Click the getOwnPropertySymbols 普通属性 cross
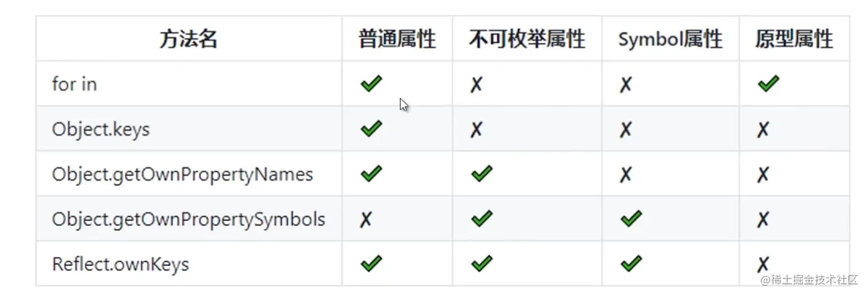The image size is (868, 296). point(365,219)
